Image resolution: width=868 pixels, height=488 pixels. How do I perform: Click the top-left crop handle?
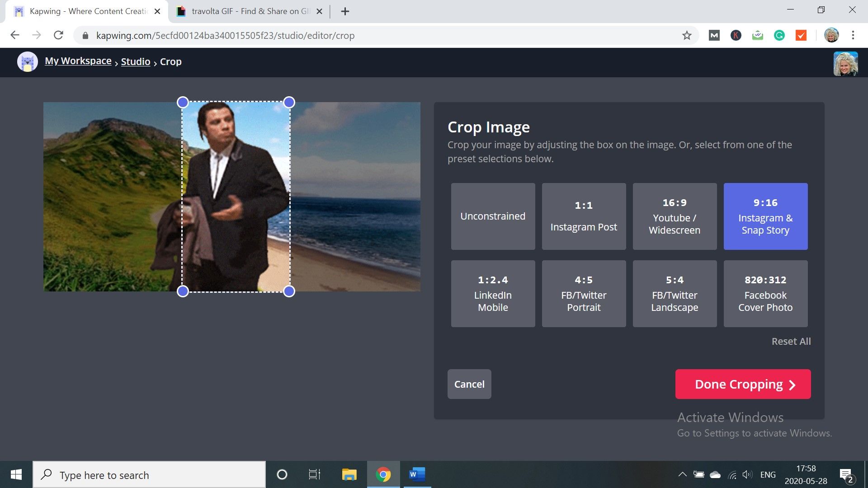tap(183, 103)
